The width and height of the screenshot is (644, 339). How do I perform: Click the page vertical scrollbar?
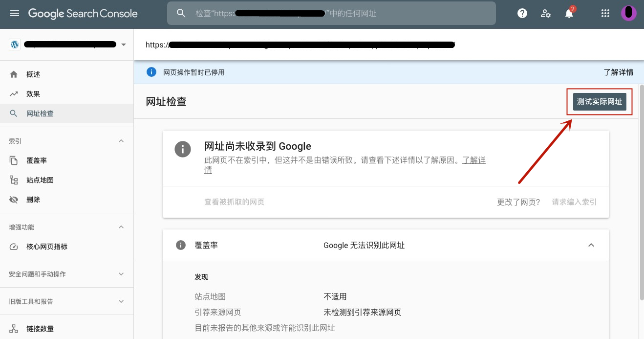click(641, 193)
